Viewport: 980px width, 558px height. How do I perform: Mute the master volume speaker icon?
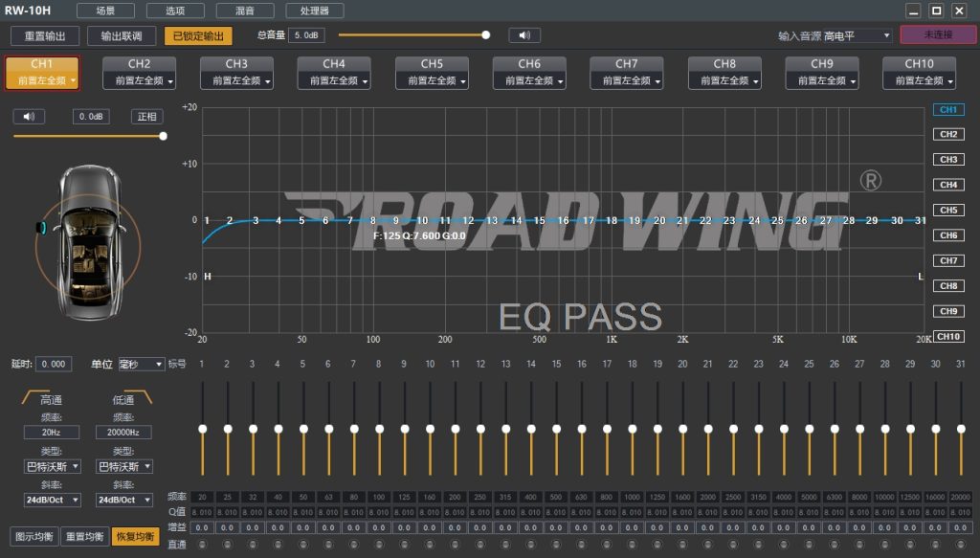(524, 35)
